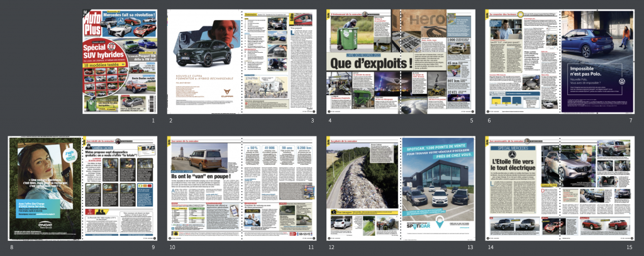Click the 'Que d'exploits !' headline
This screenshot has height=256, width=644.
pos(371,64)
